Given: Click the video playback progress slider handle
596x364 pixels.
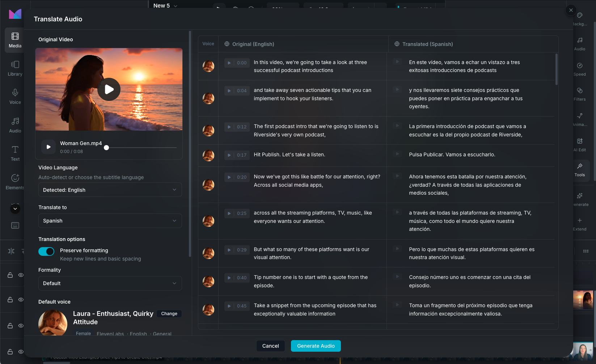Looking at the screenshot, I should click(106, 147).
